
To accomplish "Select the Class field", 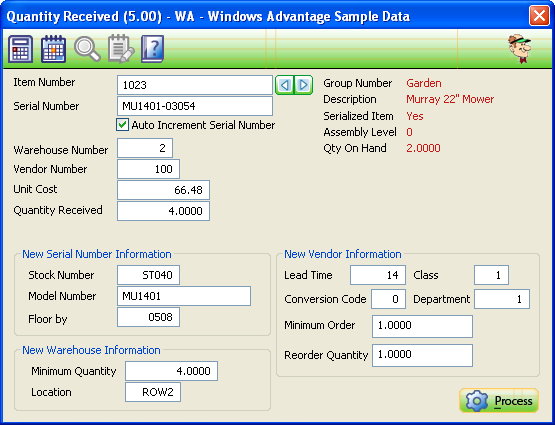I will coord(491,275).
